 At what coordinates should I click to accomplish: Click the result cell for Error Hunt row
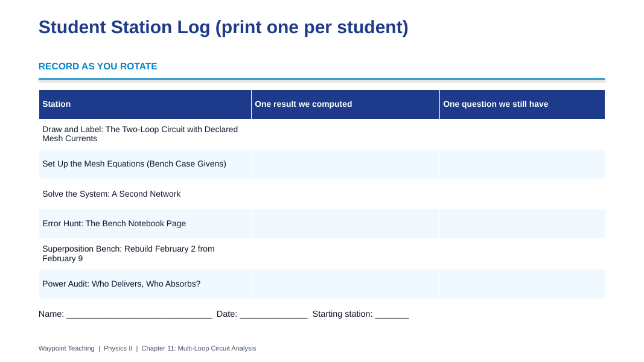pos(345,224)
